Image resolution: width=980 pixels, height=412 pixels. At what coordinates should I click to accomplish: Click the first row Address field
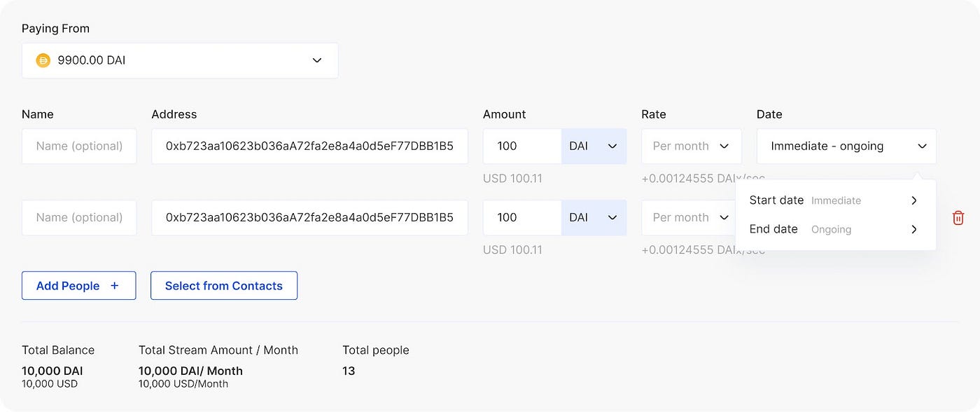coord(309,146)
